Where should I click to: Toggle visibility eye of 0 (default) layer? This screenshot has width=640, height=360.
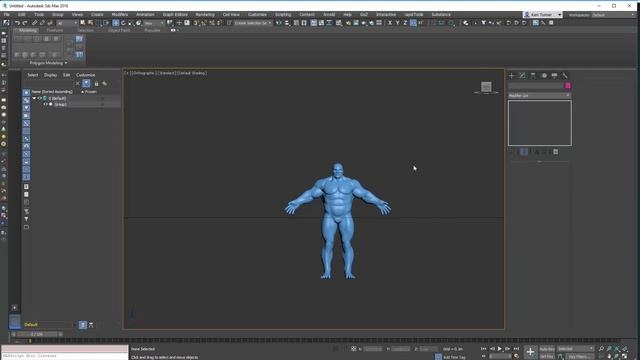(40, 98)
